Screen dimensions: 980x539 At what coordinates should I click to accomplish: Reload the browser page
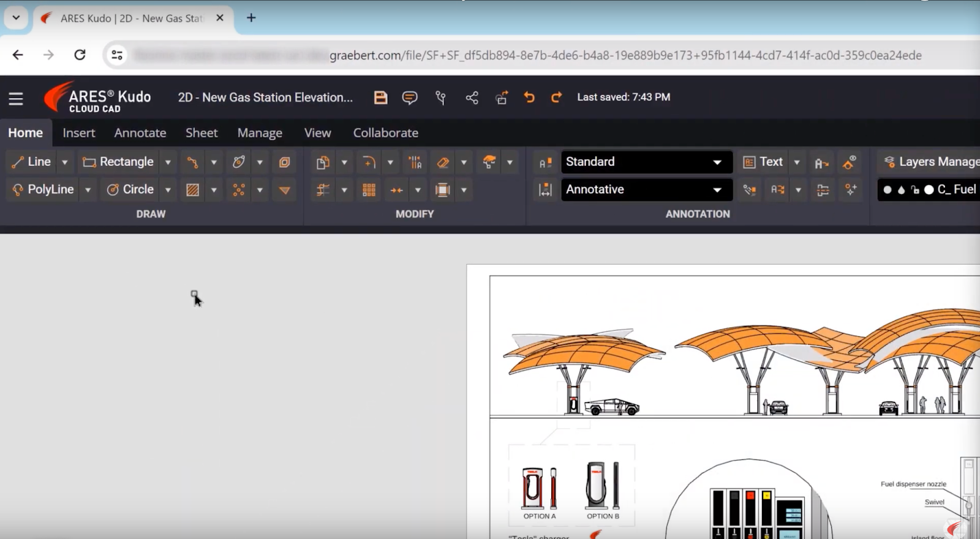pos(80,55)
